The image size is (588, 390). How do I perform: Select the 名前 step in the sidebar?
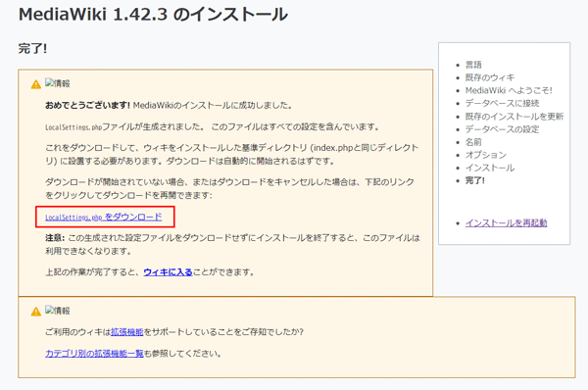473,142
